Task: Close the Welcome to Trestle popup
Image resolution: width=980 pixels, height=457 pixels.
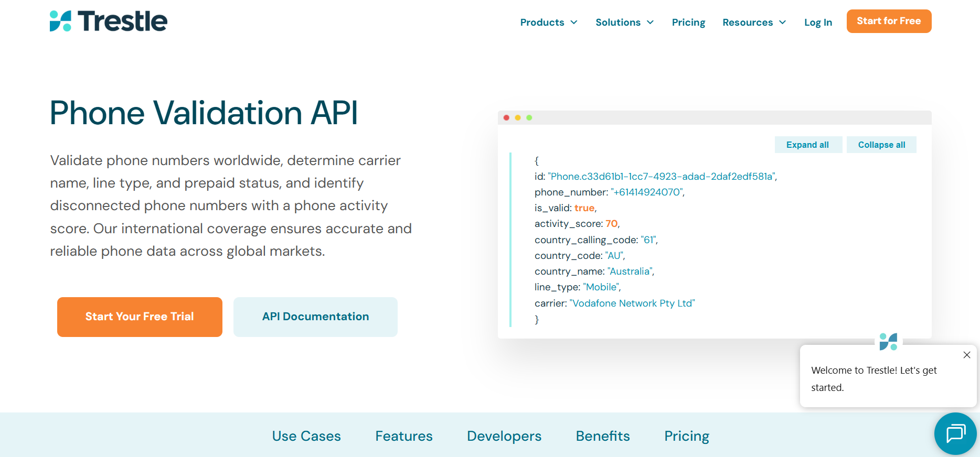Action: tap(967, 355)
